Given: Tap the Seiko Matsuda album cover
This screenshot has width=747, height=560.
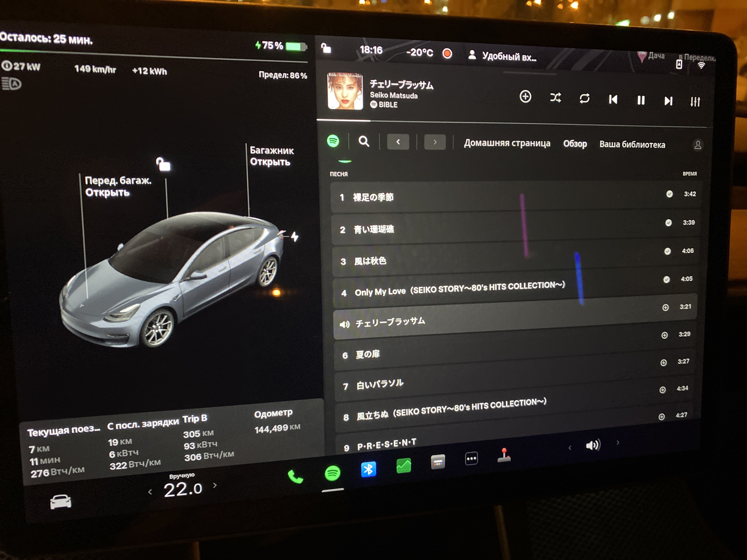Looking at the screenshot, I should tap(345, 91).
